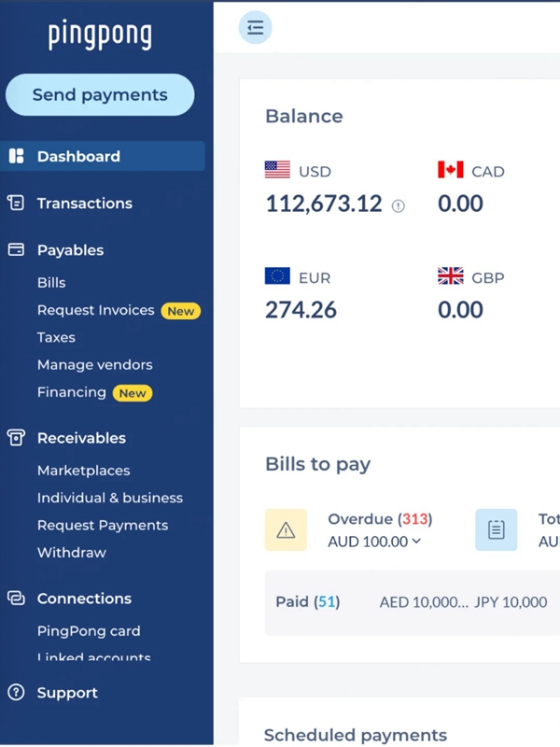The height and width of the screenshot is (747, 560).
Task: Open Manage vendors
Action: 95,365
